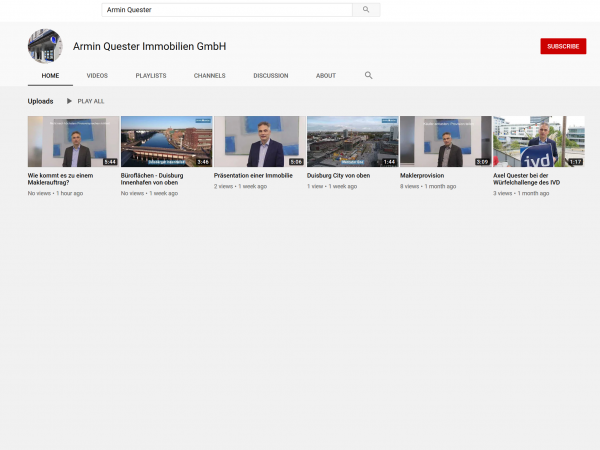Click text '1 view • 1 week ago'
Viewport: 600px width, 450px height.
click(x=332, y=186)
